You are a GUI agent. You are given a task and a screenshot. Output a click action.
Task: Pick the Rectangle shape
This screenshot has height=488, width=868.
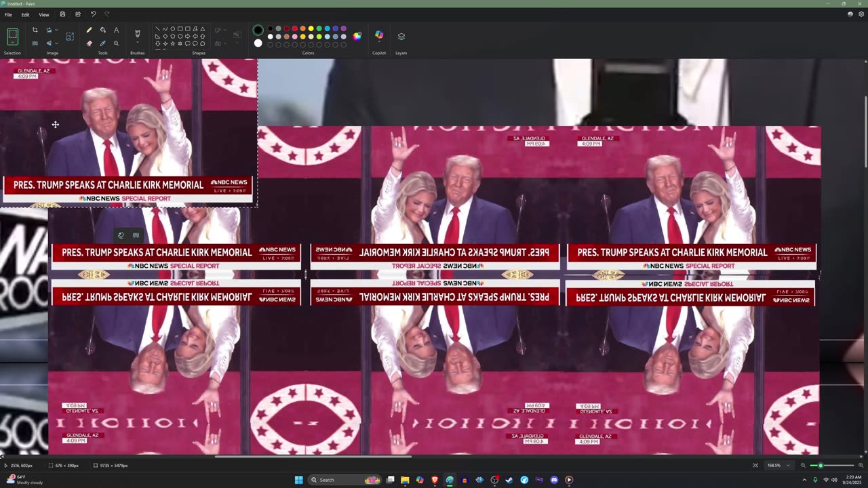(180, 29)
